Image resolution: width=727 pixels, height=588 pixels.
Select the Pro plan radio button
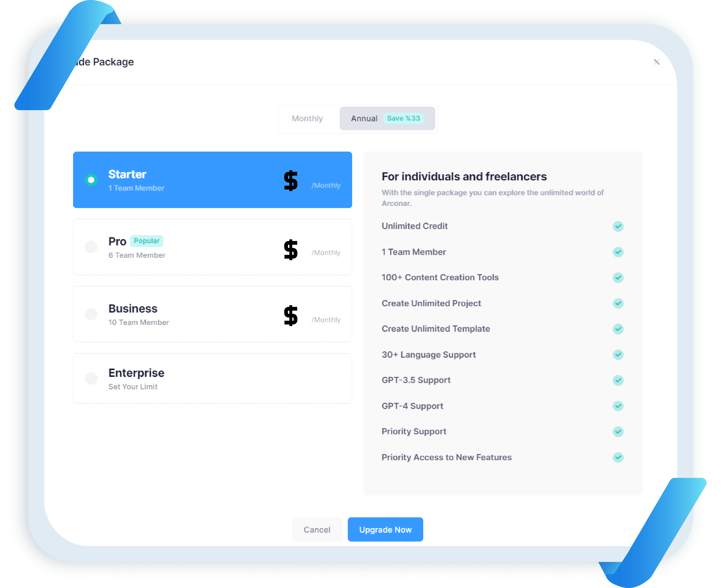(x=91, y=247)
